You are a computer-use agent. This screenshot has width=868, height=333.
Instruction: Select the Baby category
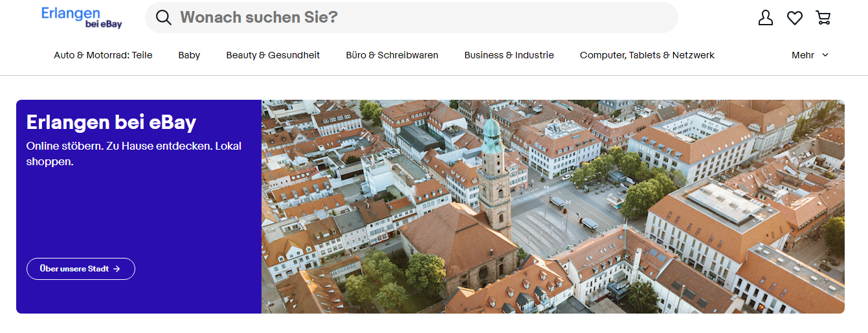click(x=189, y=55)
